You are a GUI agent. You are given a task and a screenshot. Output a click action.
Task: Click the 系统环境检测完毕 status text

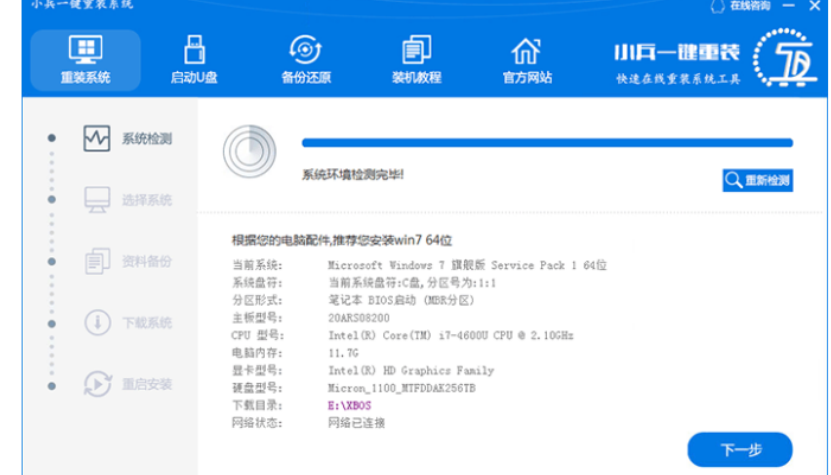pos(353,174)
